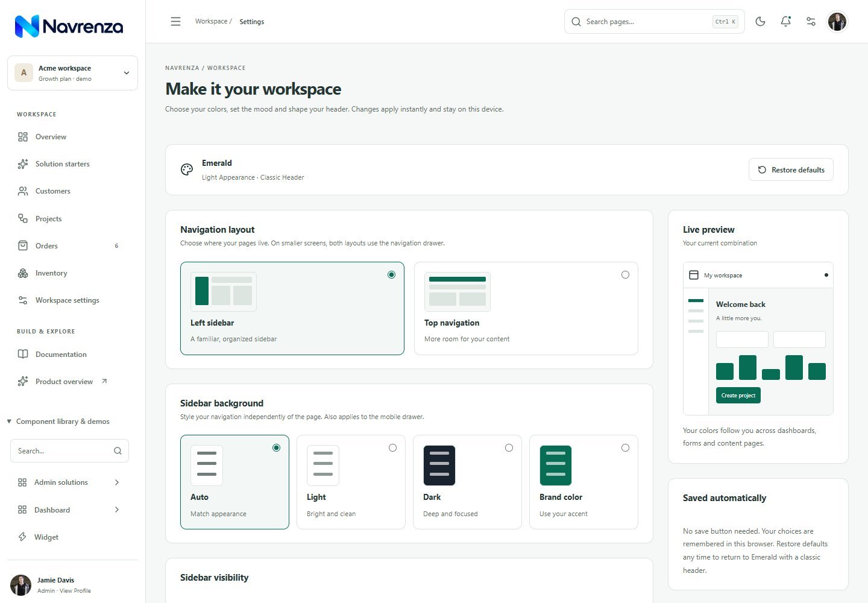Expand Admin solutions chevron
Screen dimensions: 868x603
[117, 482]
